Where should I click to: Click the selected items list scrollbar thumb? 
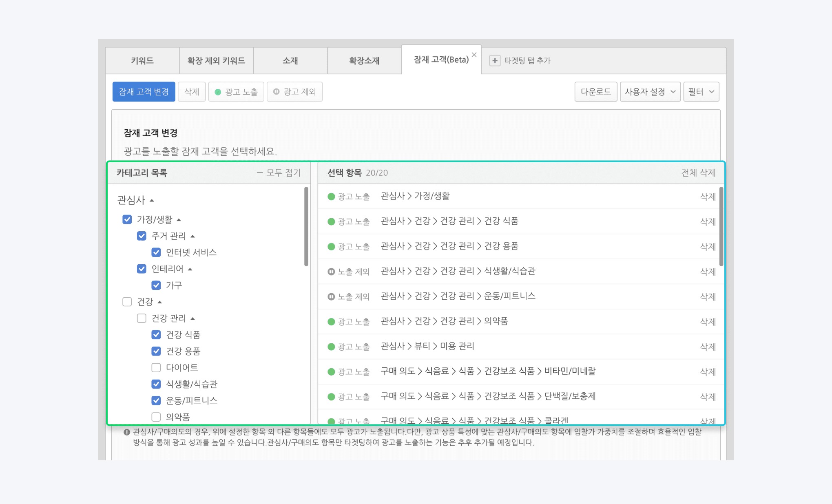click(721, 226)
